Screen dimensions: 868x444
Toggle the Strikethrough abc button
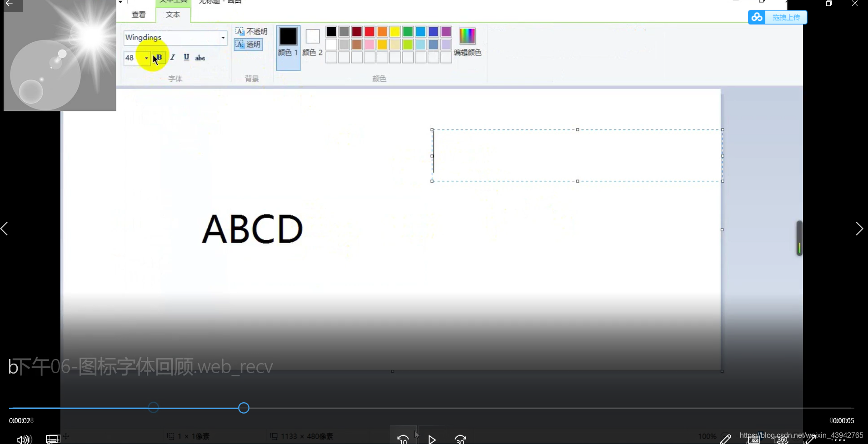point(200,58)
